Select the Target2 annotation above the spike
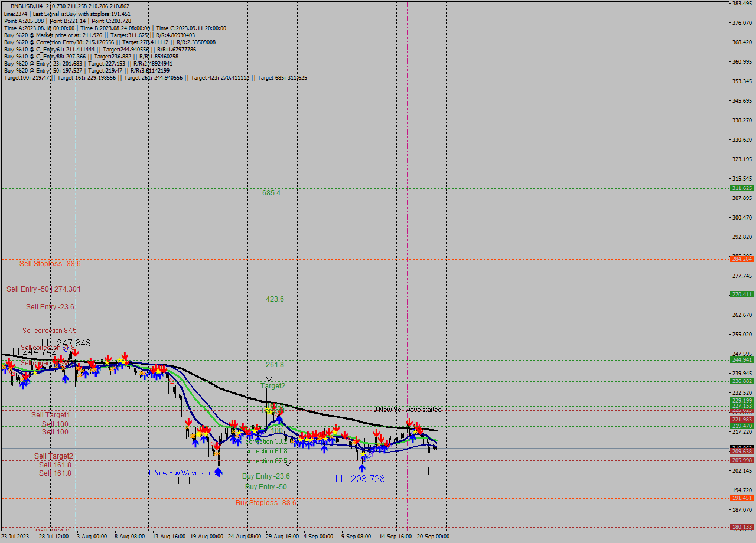Screen dimensions: 756x543 (x=272, y=386)
